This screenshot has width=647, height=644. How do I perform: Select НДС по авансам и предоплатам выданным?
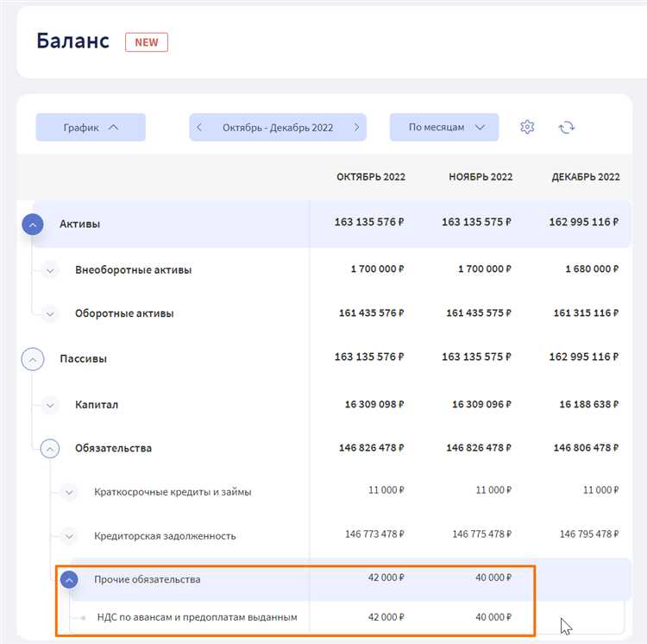coord(196,617)
